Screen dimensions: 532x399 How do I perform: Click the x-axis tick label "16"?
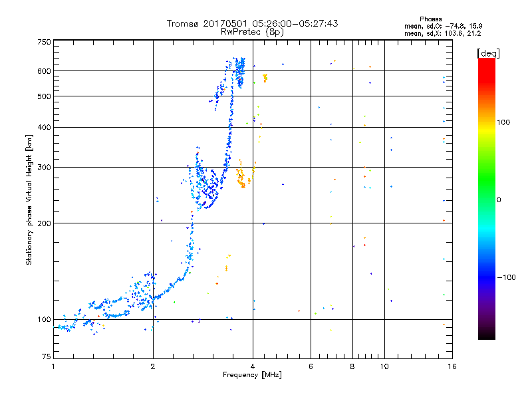pyautogui.click(x=452, y=366)
